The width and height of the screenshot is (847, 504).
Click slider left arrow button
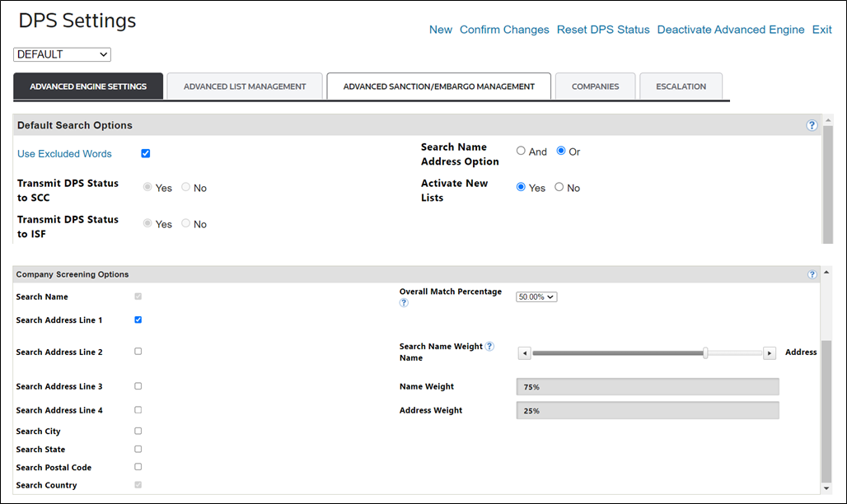click(x=524, y=353)
